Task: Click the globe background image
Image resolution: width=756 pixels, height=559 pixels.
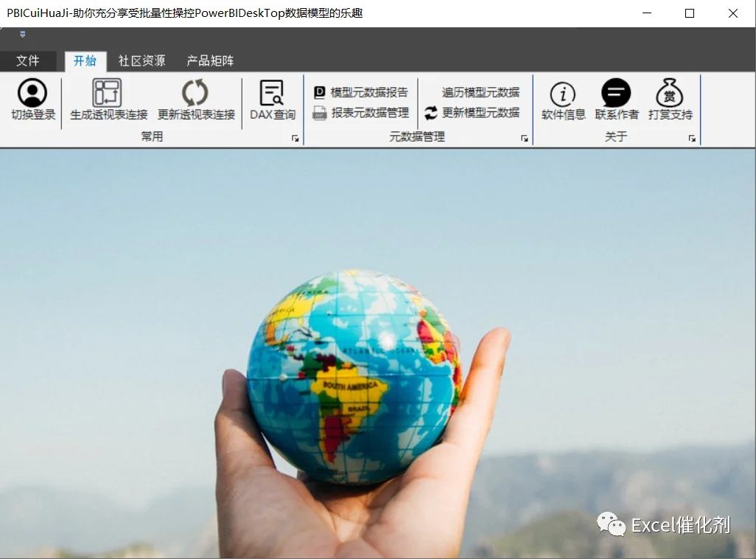Action: pos(378,353)
